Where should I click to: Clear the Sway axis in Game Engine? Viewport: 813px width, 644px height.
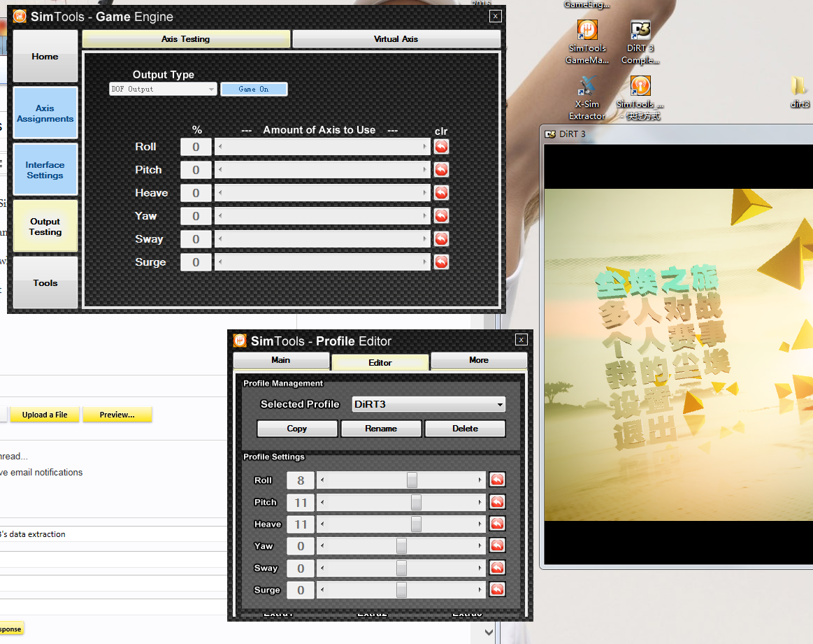click(x=441, y=239)
